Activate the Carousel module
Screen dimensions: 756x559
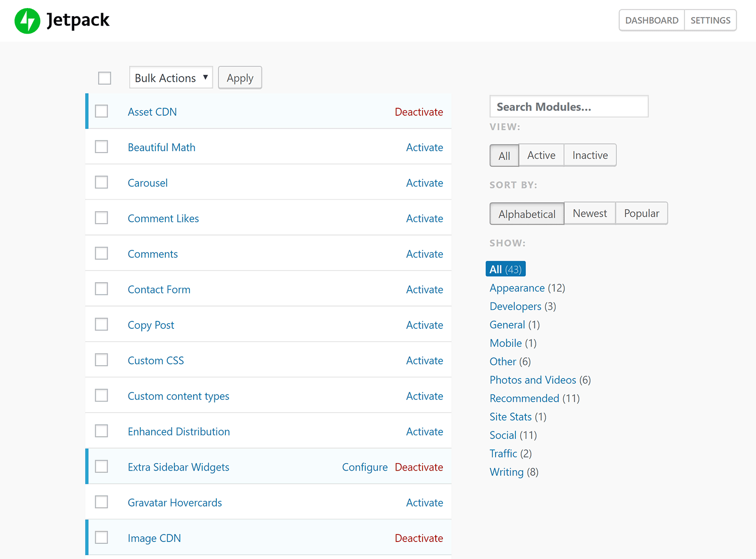click(424, 183)
